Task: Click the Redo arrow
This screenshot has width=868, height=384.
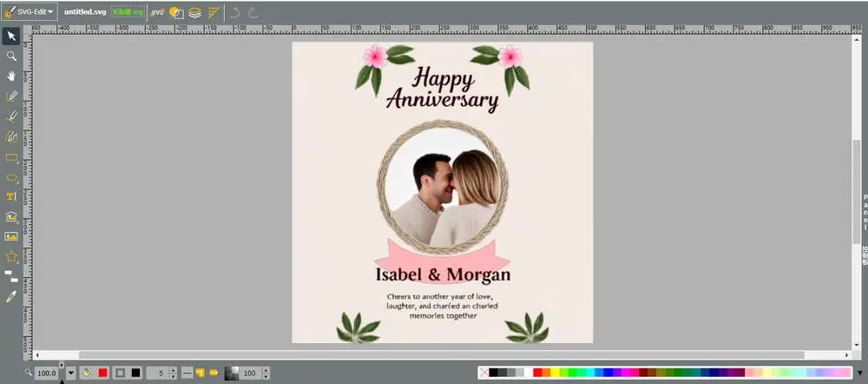Action: point(253,12)
